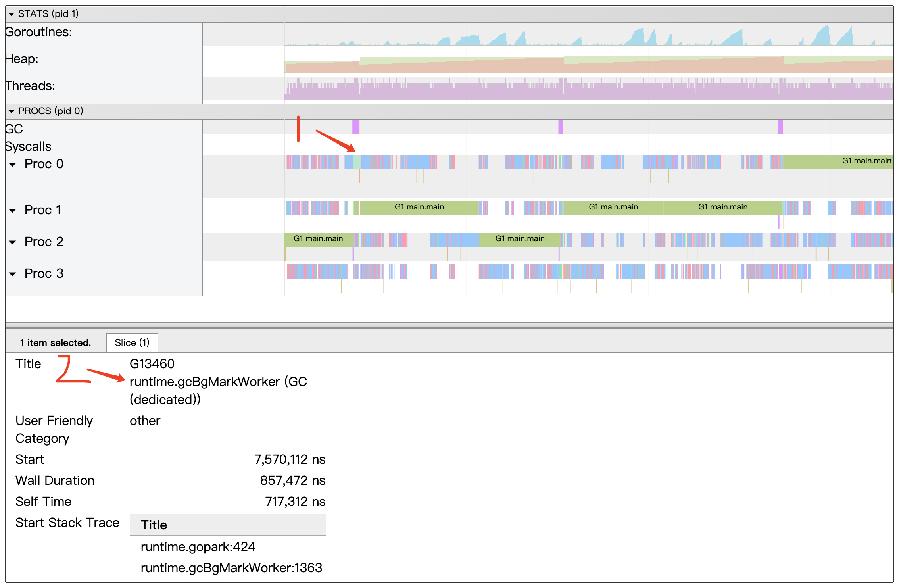Collapse the STATS (pid 1) section
The image size is (899, 588).
11,14
